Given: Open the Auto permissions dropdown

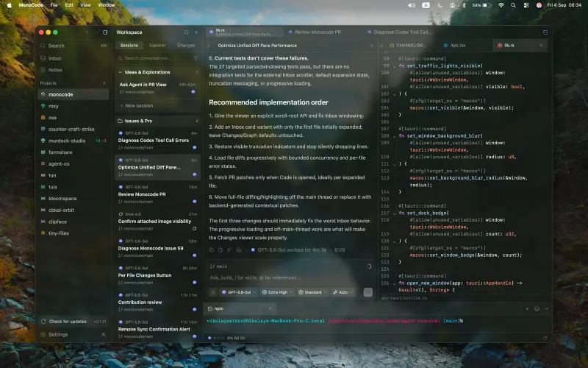Looking at the screenshot, I should pos(343,292).
